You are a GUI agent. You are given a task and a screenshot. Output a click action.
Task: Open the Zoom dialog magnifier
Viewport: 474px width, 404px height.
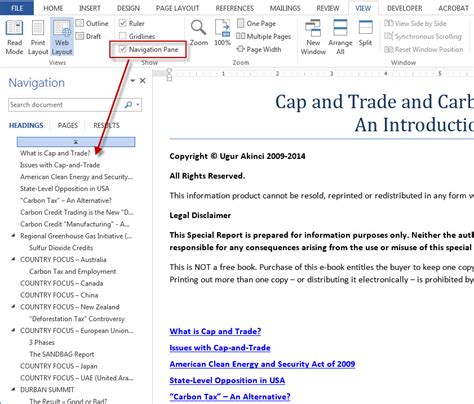(199, 33)
